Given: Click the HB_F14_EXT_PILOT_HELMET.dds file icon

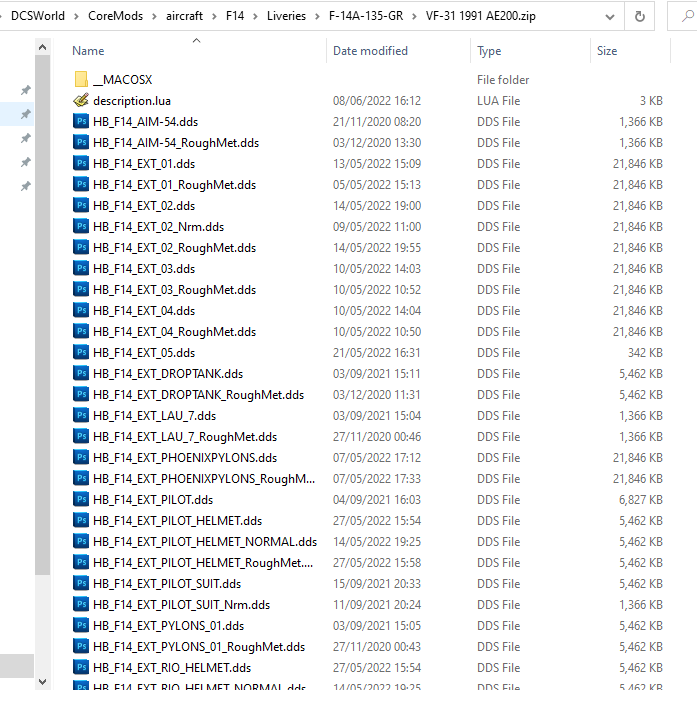Looking at the screenshot, I should pyautogui.click(x=81, y=521).
